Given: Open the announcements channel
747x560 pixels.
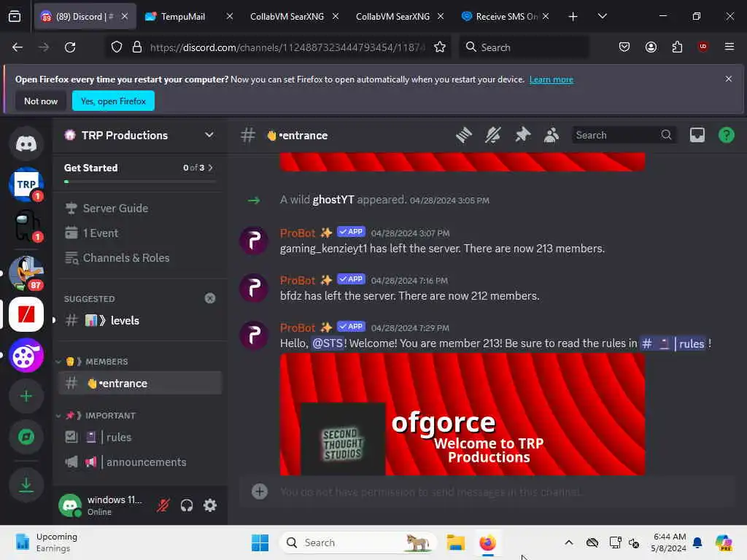Looking at the screenshot, I should (139, 462).
